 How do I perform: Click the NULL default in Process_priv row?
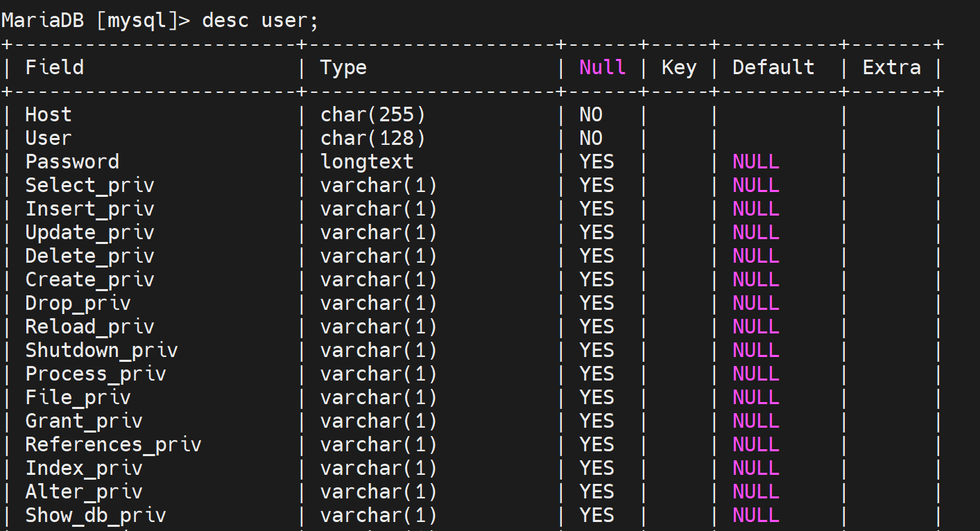756,374
